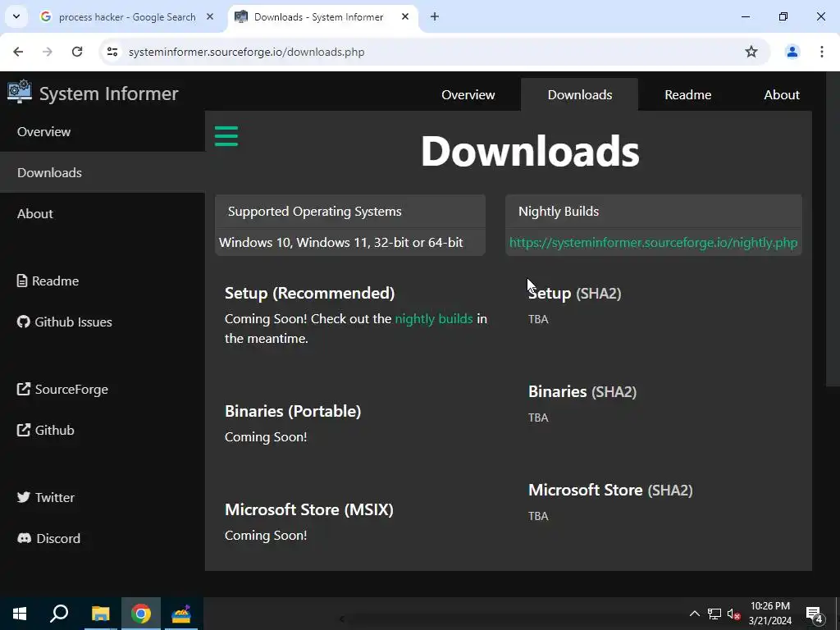The width and height of the screenshot is (840, 630).
Task: Show hidden system tray icons
Action: coord(694,614)
